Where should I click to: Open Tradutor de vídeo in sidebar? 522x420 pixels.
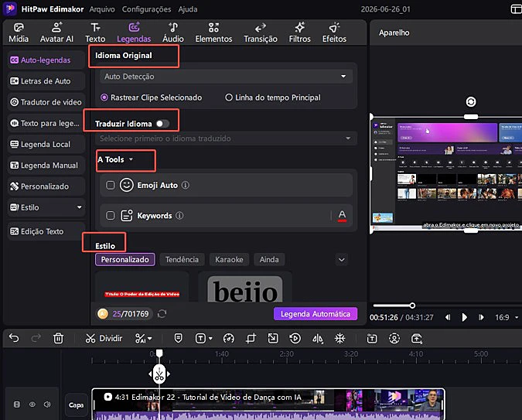pos(46,102)
